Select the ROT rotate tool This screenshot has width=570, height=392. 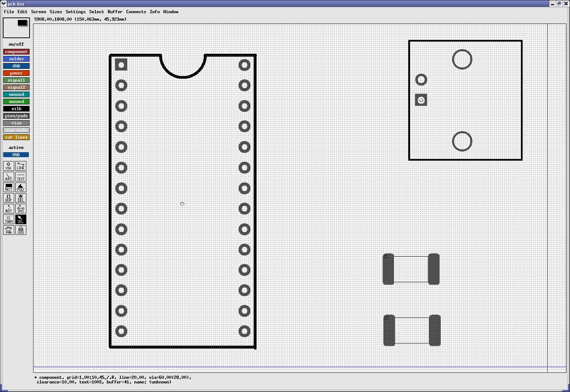coord(9,208)
